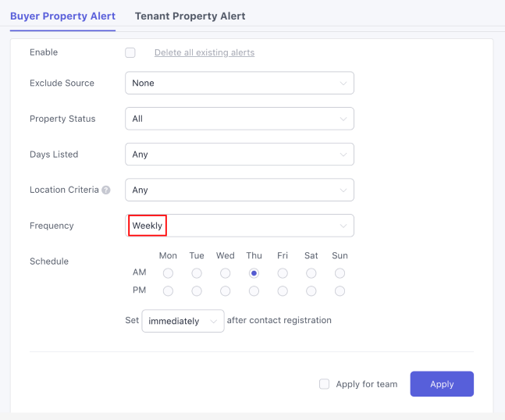Open the Exclude Source dropdown
This screenshot has width=505, height=420.
click(x=239, y=83)
